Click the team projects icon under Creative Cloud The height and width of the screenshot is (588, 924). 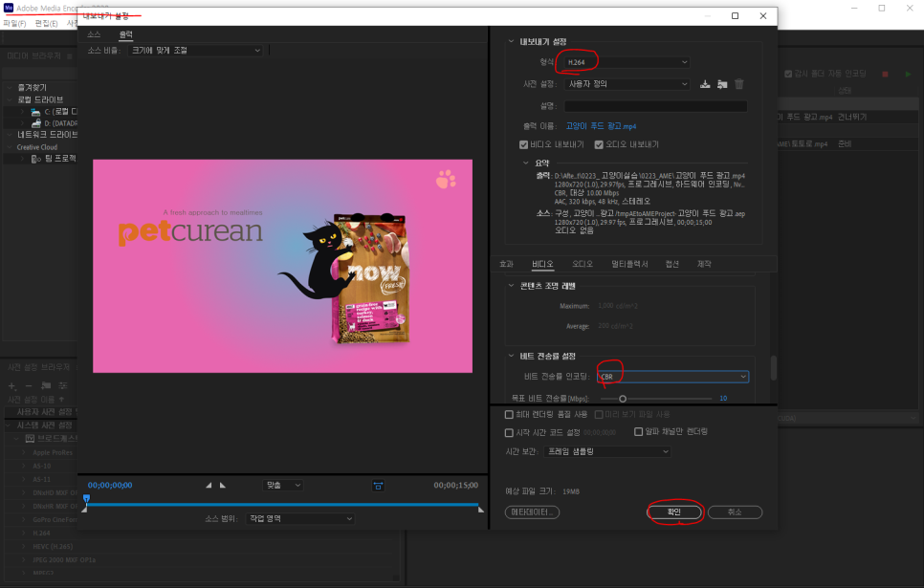pyautogui.click(x=36, y=159)
